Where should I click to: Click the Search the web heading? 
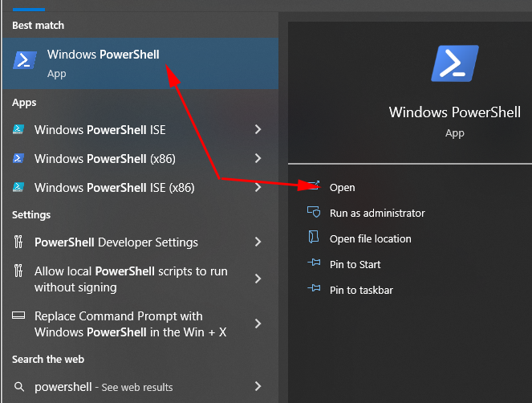(48, 359)
